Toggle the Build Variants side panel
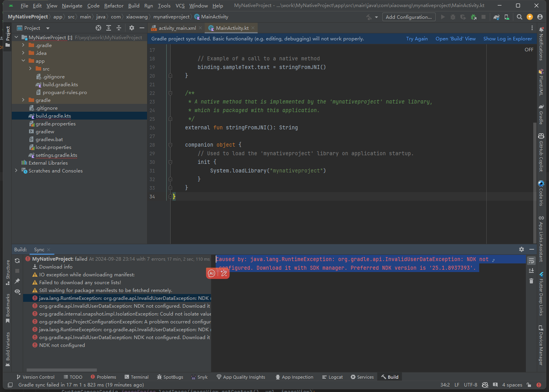 click(x=8, y=349)
